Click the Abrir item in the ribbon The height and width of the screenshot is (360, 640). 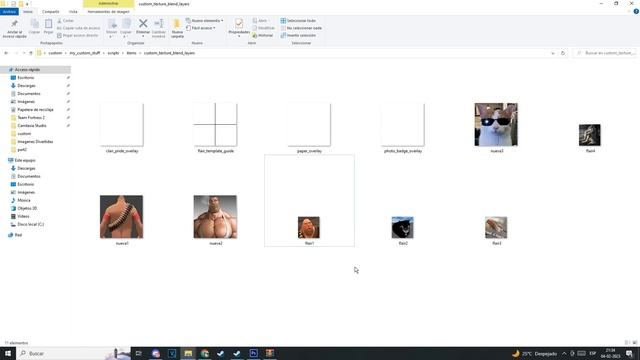(260, 20)
